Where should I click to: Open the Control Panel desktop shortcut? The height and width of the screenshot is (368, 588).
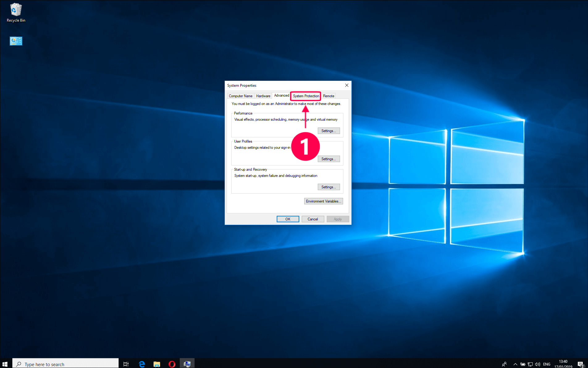(16, 41)
